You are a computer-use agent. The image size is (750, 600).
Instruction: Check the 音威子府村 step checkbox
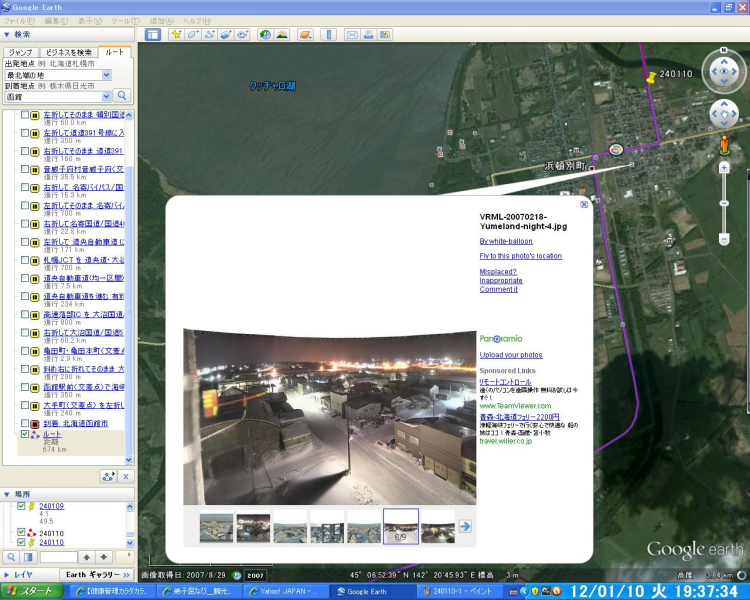[x=25, y=169]
